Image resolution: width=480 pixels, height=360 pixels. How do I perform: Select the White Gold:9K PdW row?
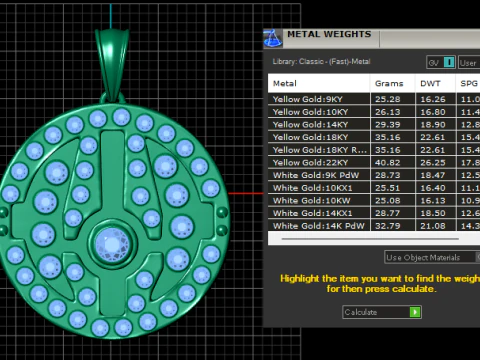374,175
